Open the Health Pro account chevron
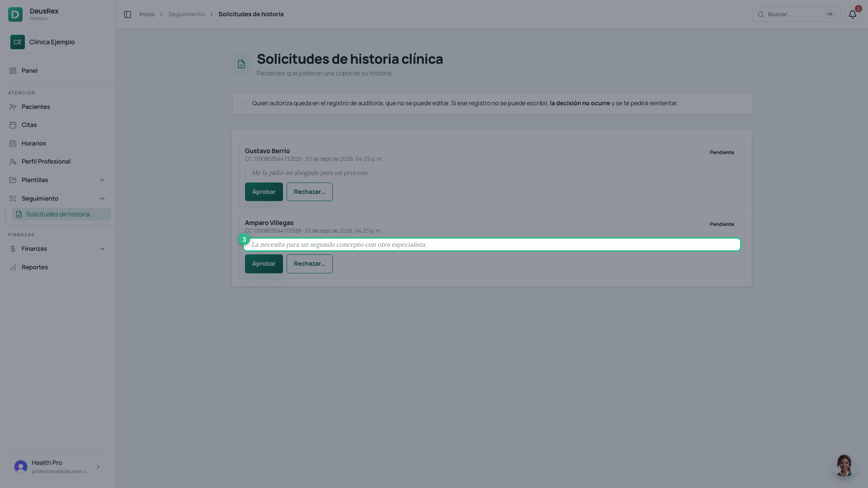 (98, 467)
